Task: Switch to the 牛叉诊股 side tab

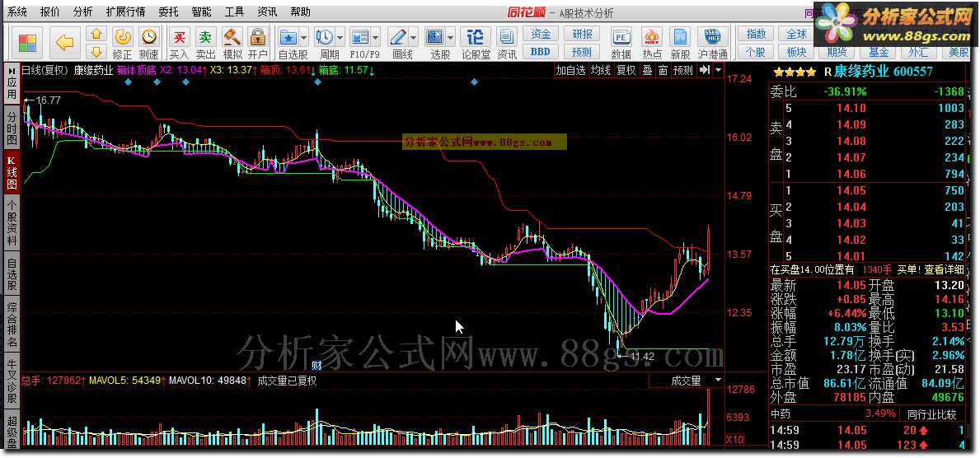Action: (x=12, y=381)
